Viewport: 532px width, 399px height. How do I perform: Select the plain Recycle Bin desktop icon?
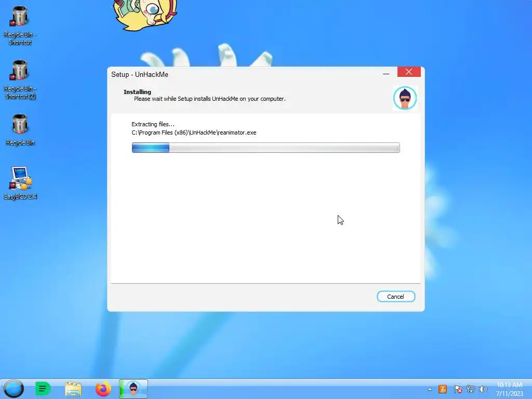tap(20, 130)
